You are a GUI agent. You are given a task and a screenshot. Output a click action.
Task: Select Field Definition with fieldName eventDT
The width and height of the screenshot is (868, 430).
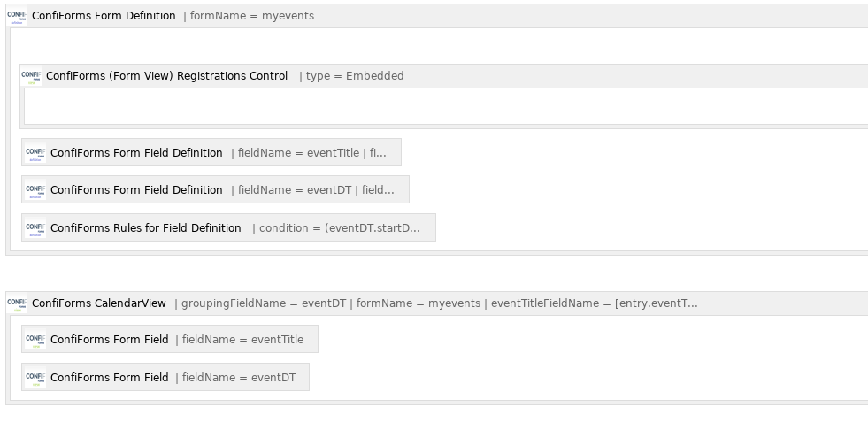(215, 190)
